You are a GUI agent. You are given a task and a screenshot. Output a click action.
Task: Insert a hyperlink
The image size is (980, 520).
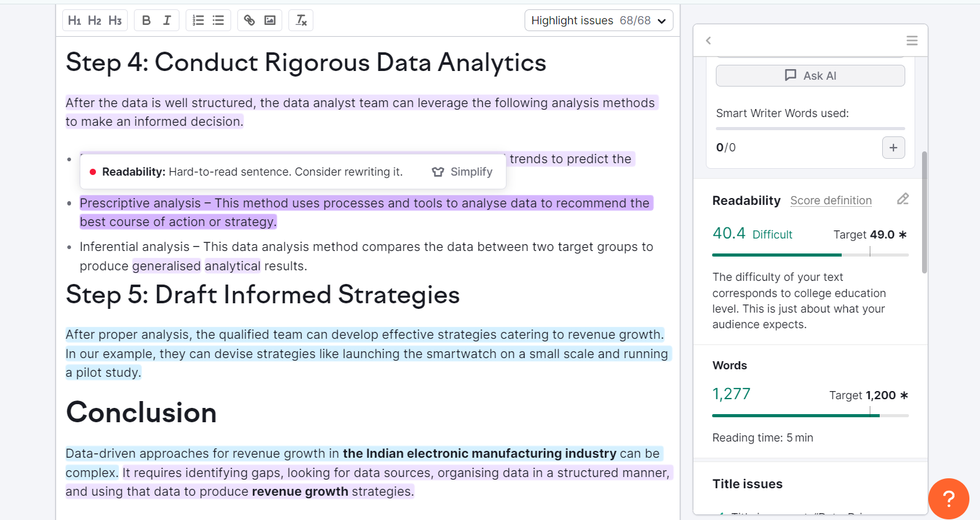point(249,21)
